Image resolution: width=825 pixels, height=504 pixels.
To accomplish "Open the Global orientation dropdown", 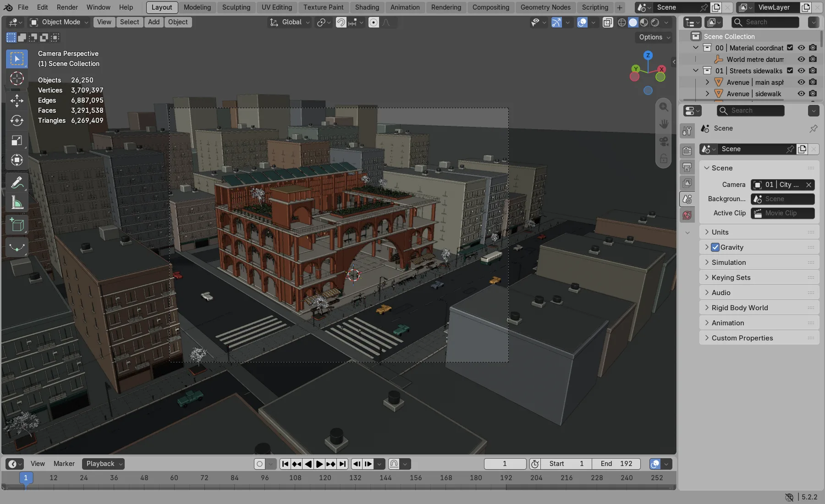I will click(x=290, y=22).
